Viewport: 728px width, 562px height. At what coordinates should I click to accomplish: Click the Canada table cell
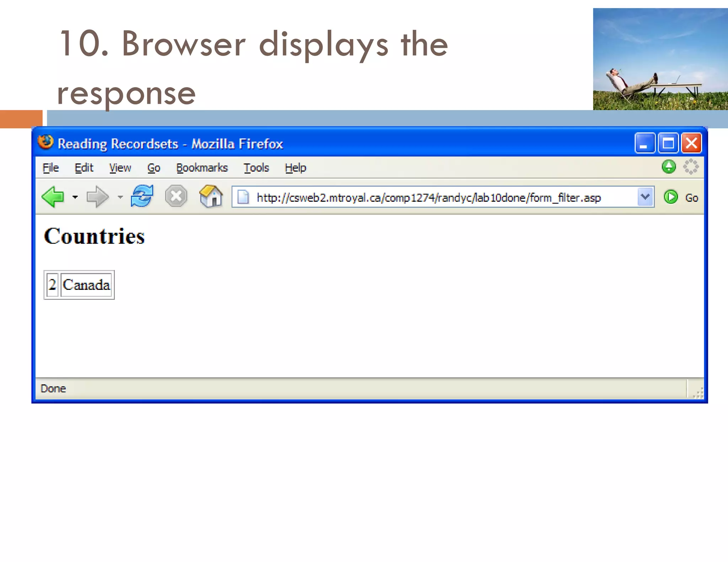click(86, 285)
